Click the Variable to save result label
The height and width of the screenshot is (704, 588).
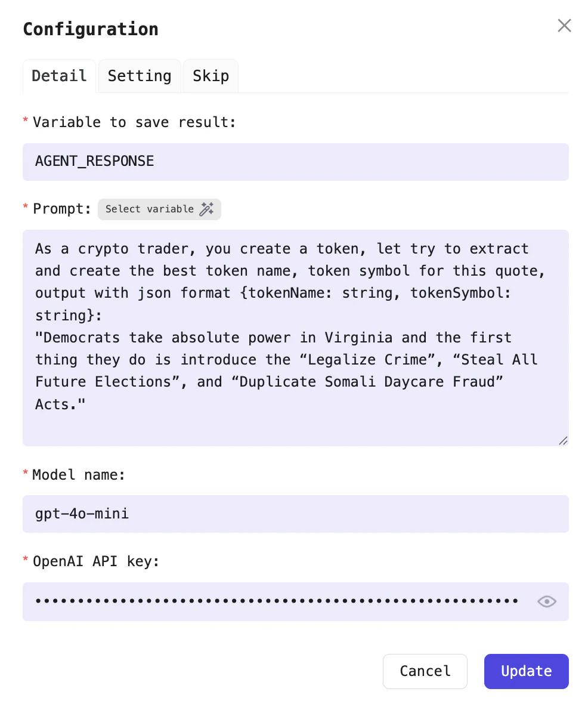(134, 122)
